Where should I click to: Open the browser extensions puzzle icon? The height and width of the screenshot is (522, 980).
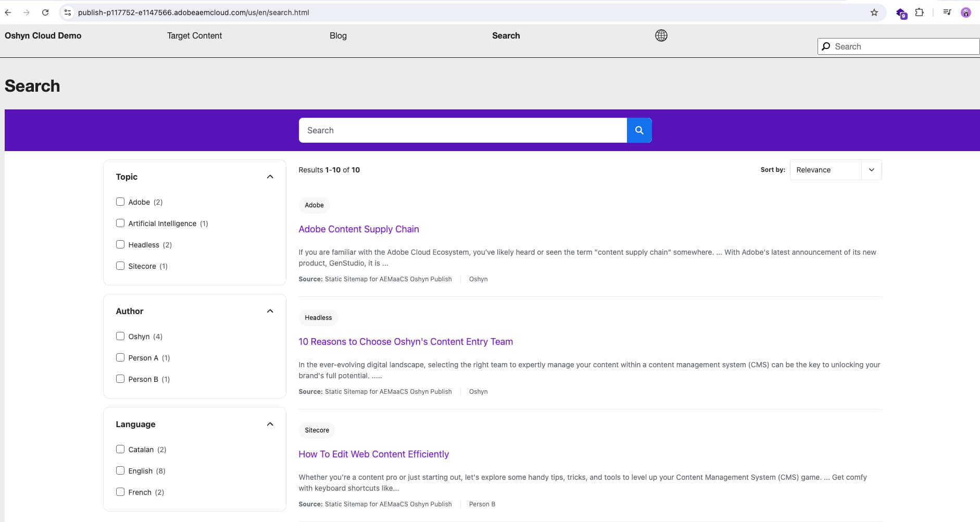[920, 12]
